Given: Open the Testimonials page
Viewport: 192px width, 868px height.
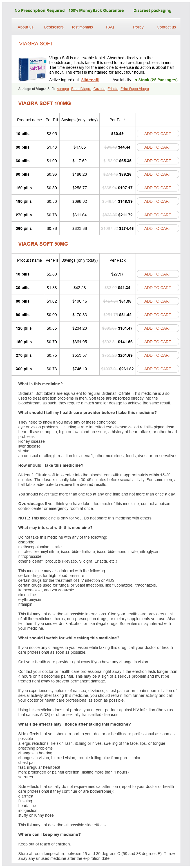Looking at the screenshot, I should (x=82, y=27).
